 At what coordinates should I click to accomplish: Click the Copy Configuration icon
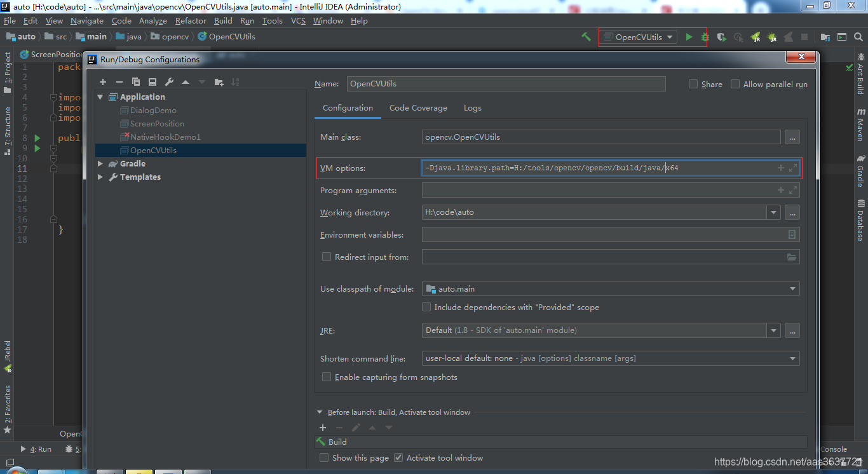click(136, 82)
